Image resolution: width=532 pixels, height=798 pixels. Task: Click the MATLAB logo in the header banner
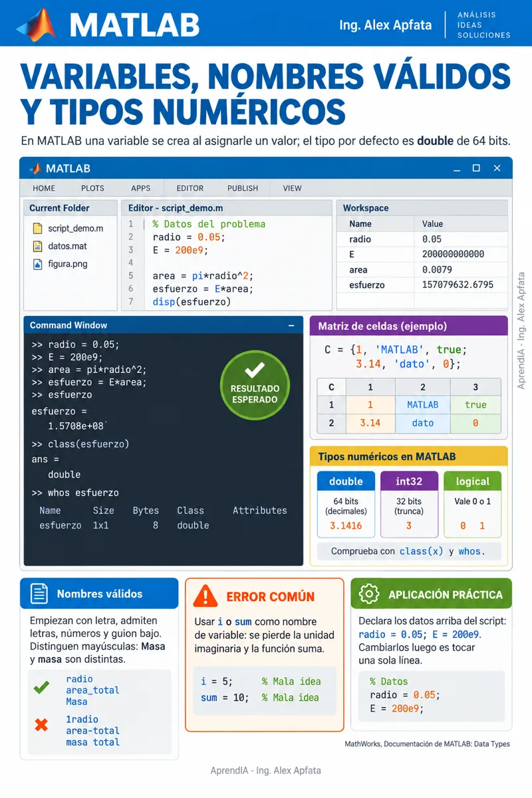tap(37, 25)
